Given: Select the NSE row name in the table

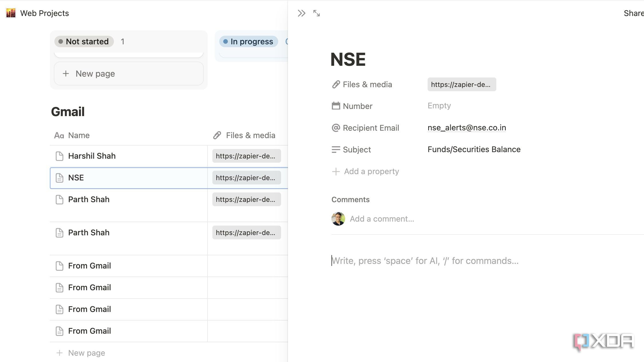Looking at the screenshot, I should click(x=76, y=178).
